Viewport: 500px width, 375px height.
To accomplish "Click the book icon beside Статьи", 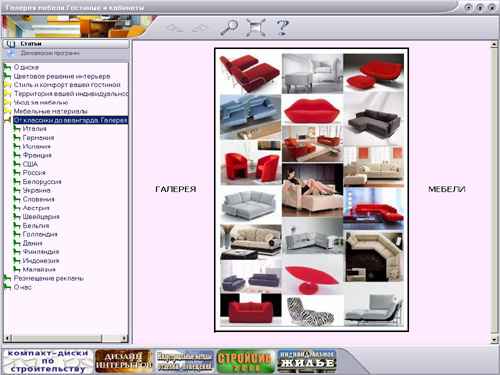I will coord(11,44).
